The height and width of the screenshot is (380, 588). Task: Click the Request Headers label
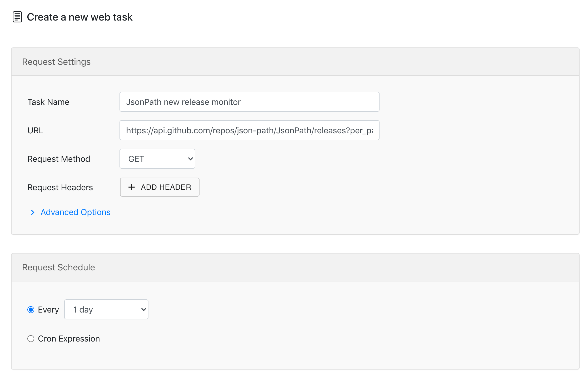pyautogui.click(x=60, y=187)
